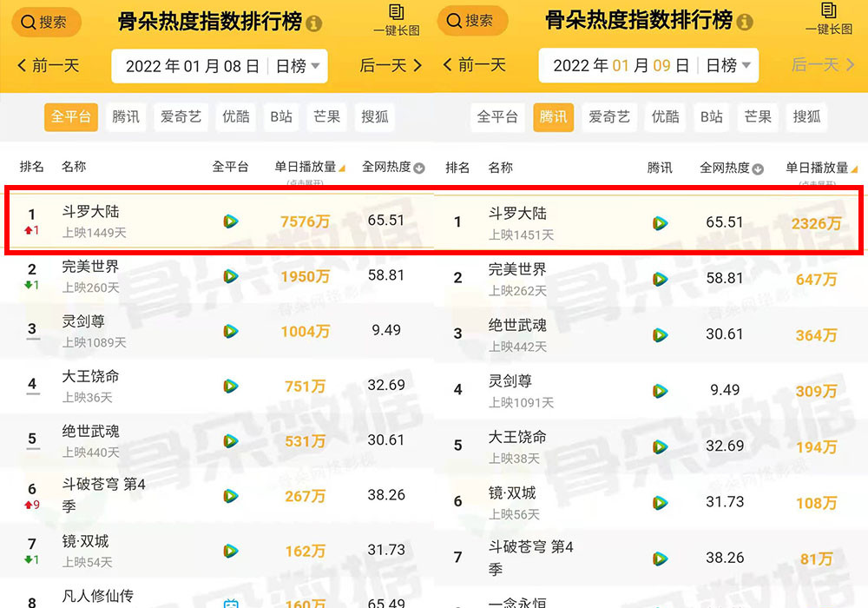Click 上映262天 text under 完美世界
This screenshot has width=868, height=608.
[x=517, y=291]
